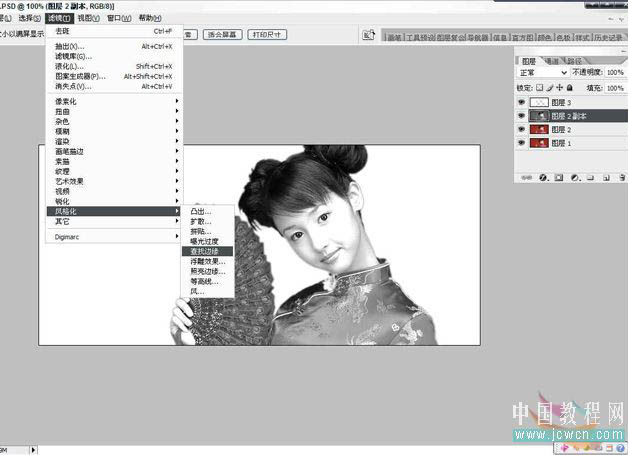
Task: Click status bar arrow at bottom left
Action: pos(34,450)
